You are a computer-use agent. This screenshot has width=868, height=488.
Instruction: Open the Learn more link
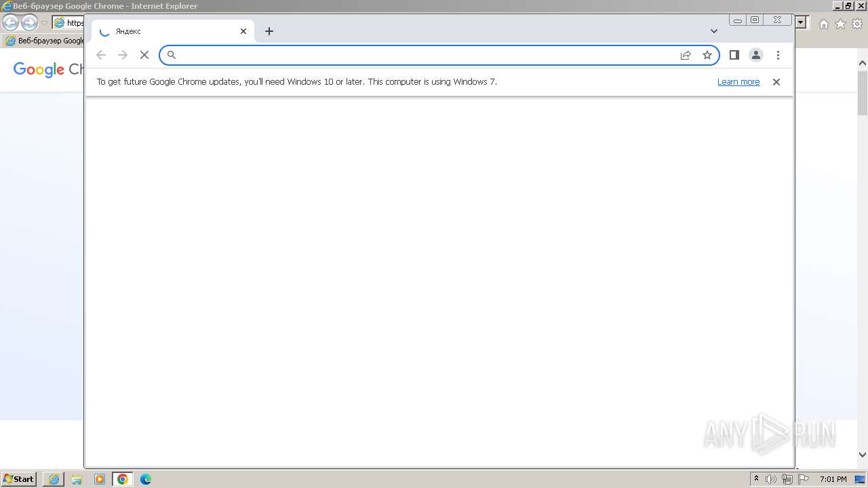[x=738, y=82]
